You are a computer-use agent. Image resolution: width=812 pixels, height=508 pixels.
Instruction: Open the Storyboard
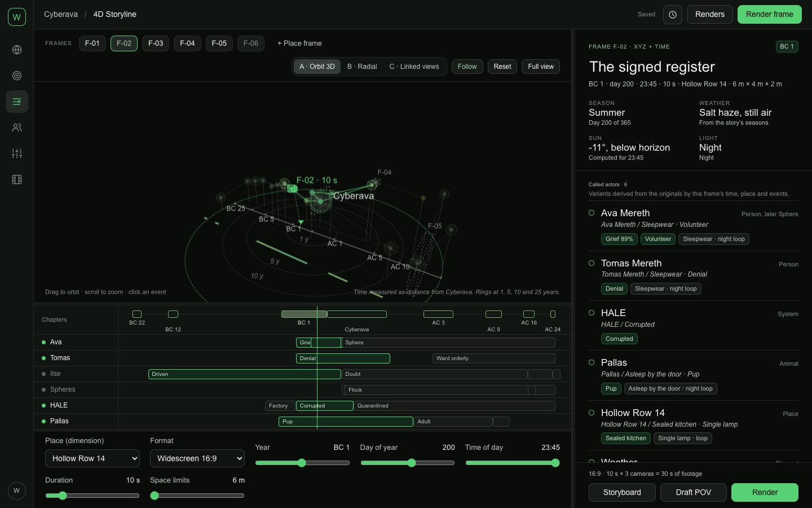622,492
